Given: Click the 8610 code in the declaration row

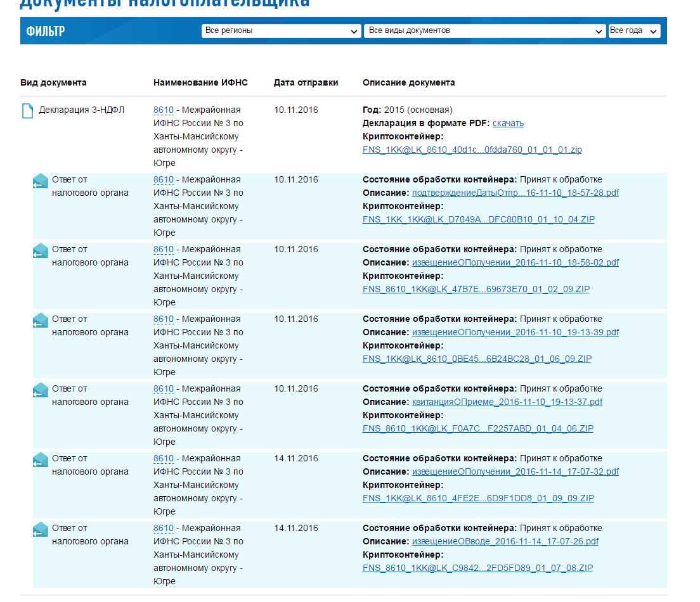Looking at the screenshot, I should [x=163, y=110].
